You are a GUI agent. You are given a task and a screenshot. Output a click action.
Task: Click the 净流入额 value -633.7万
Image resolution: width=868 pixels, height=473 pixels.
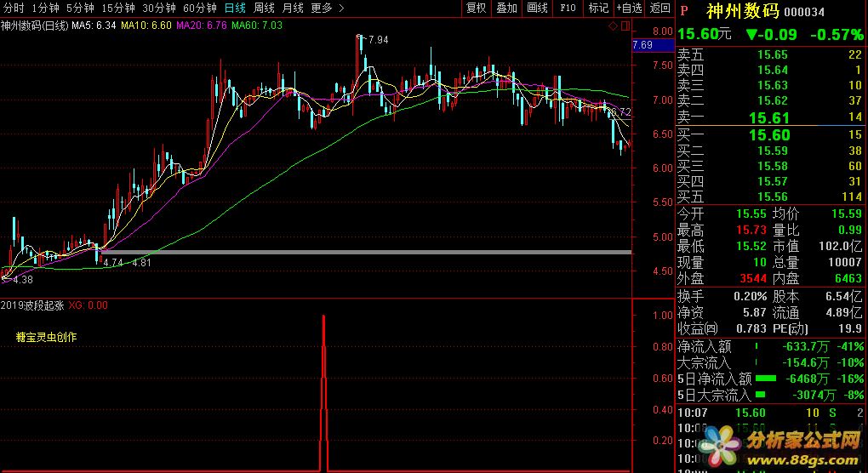click(x=805, y=347)
